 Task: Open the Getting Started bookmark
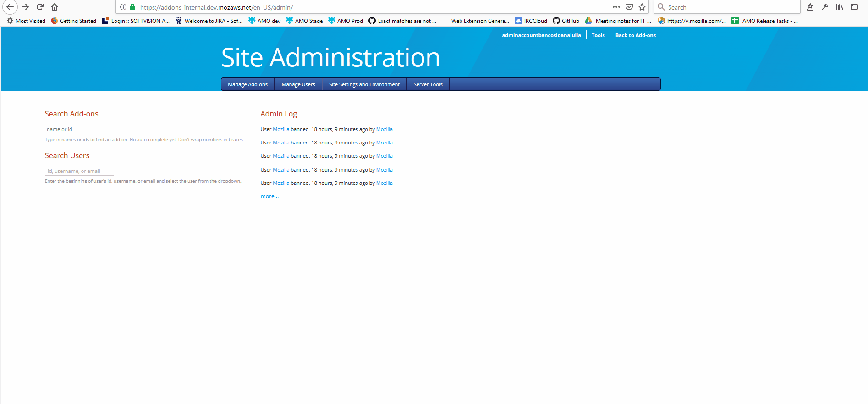pyautogui.click(x=74, y=21)
